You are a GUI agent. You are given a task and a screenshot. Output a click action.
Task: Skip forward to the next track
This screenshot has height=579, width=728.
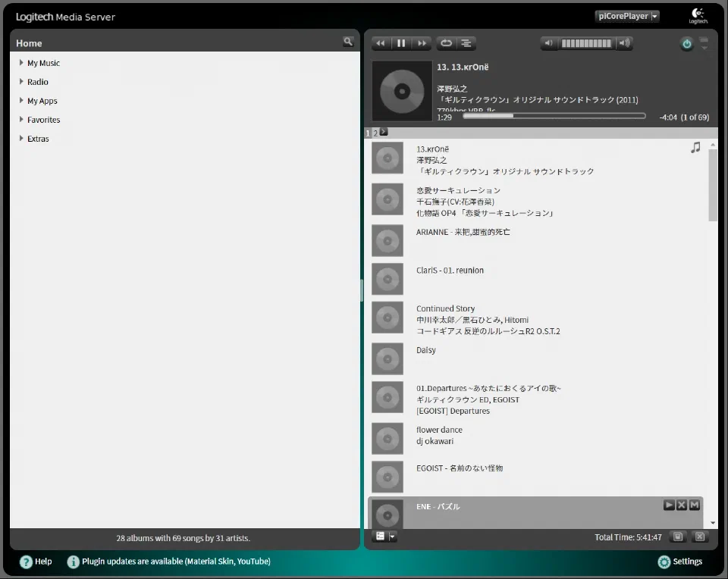(x=422, y=43)
